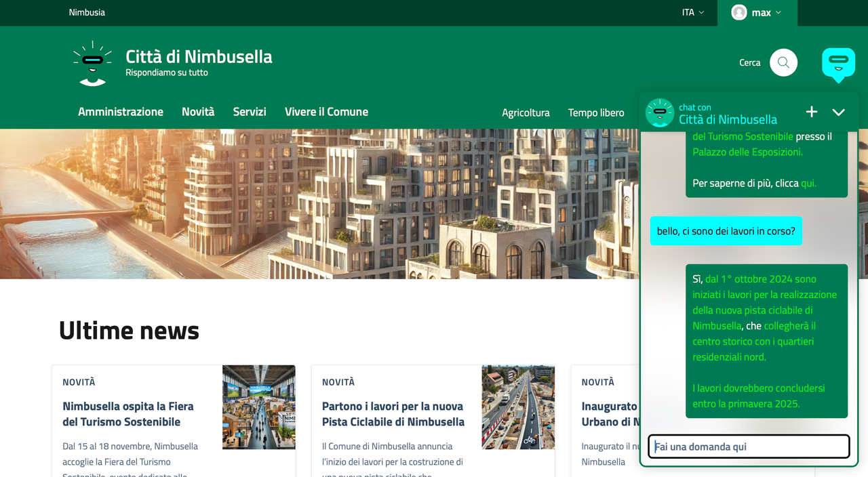Select the Servizi menu item
868x477 pixels.
coord(249,112)
